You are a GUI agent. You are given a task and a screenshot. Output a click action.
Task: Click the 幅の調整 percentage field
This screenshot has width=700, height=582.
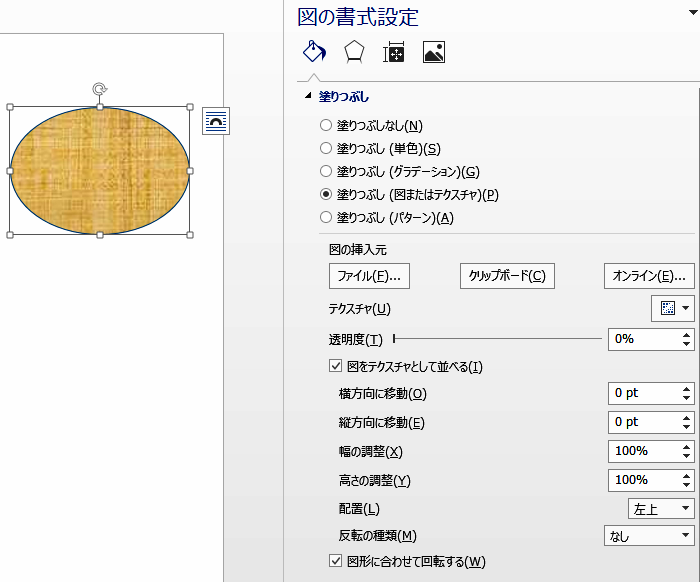point(641,451)
